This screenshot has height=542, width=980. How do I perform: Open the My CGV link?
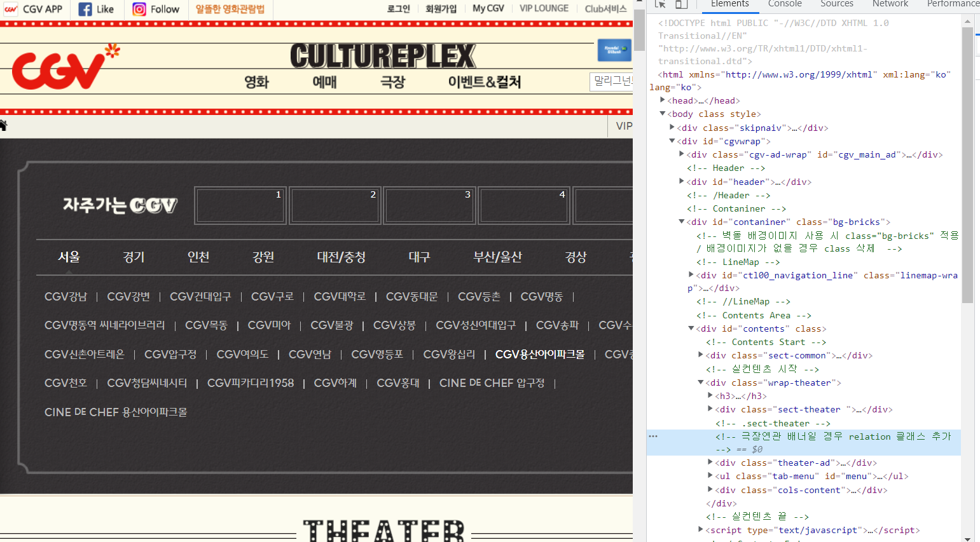click(x=488, y=8)
